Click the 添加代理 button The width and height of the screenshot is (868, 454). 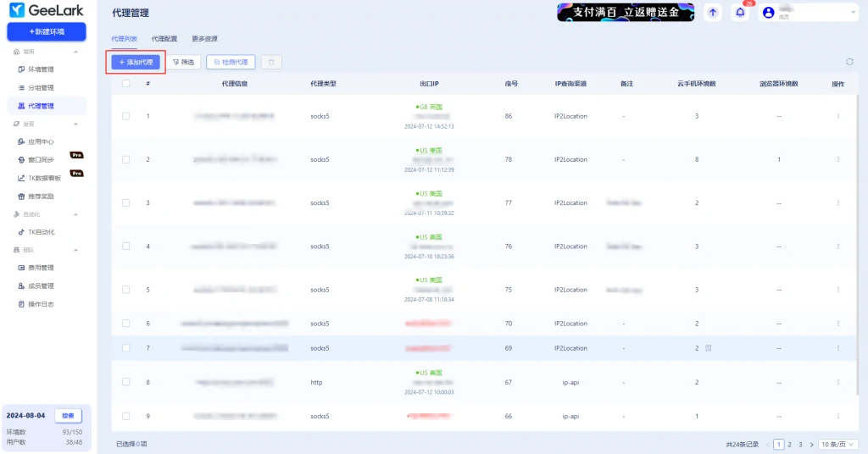click(x=136, y=62)
